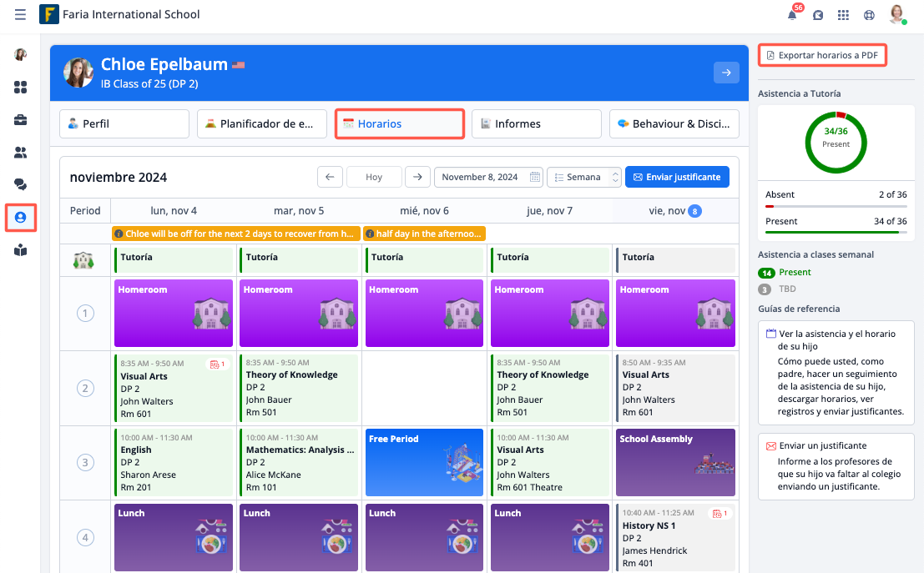The image size is (924, 573).
Task: Open the user avatar account menu
Action: click(897, 15)
